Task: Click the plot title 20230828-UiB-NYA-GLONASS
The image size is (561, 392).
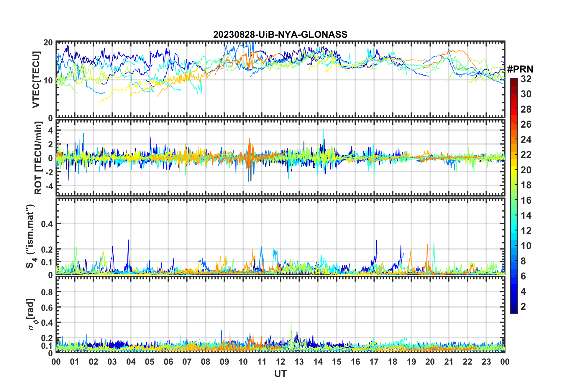Action: coord(280,35)
